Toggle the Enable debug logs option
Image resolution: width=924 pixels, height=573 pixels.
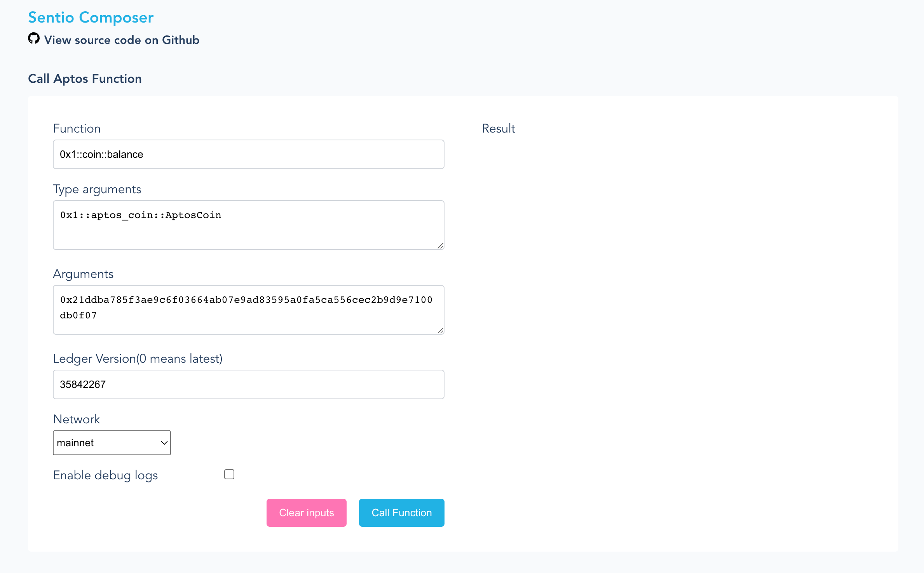229,474
